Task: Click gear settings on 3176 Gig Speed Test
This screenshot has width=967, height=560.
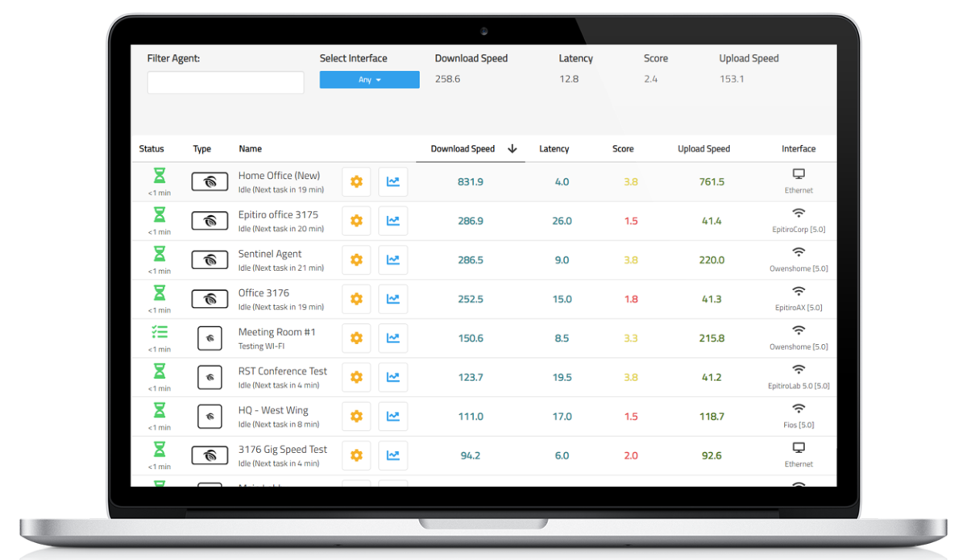Action: click(x=355, y=455)
